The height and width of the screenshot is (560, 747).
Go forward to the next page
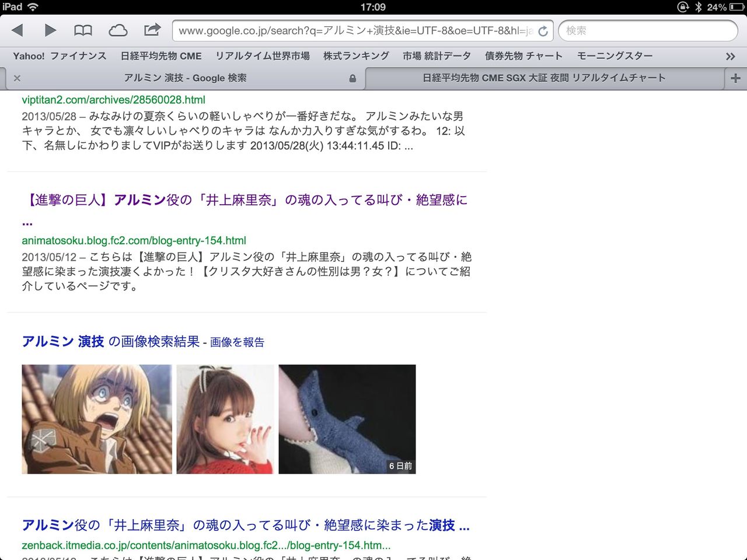[50, 30]
